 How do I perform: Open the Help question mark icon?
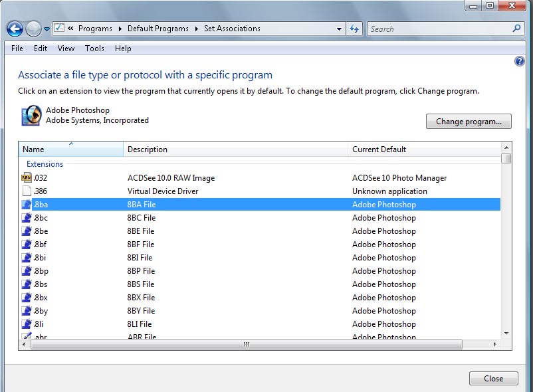[520, 61]
